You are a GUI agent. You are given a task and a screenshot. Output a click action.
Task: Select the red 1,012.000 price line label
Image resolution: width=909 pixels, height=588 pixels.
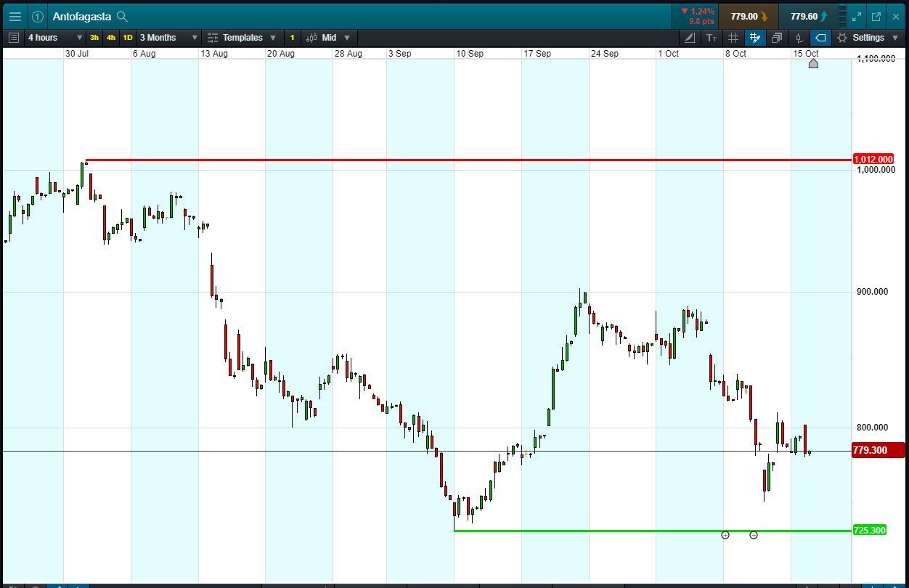pyautogui.click(x=873, y=159)
